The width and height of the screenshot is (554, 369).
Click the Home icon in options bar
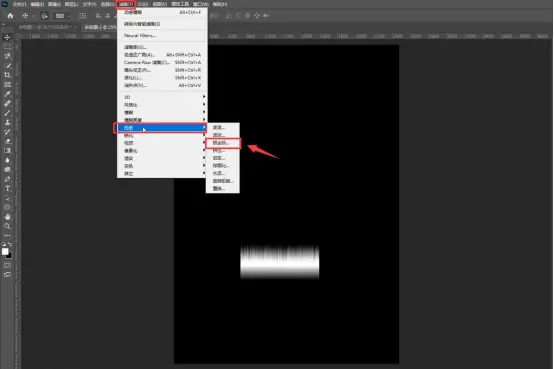tap(10, 16)
